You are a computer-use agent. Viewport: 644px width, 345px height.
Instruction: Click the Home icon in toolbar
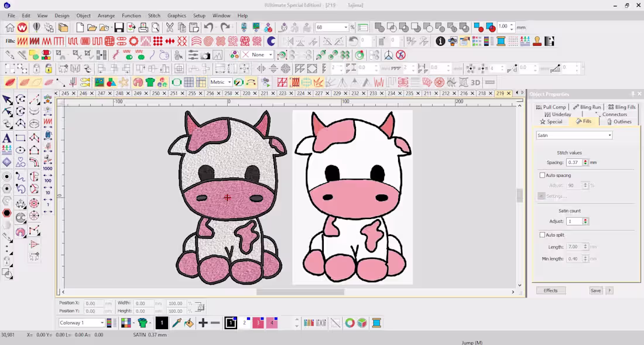[x=10, y=28]
